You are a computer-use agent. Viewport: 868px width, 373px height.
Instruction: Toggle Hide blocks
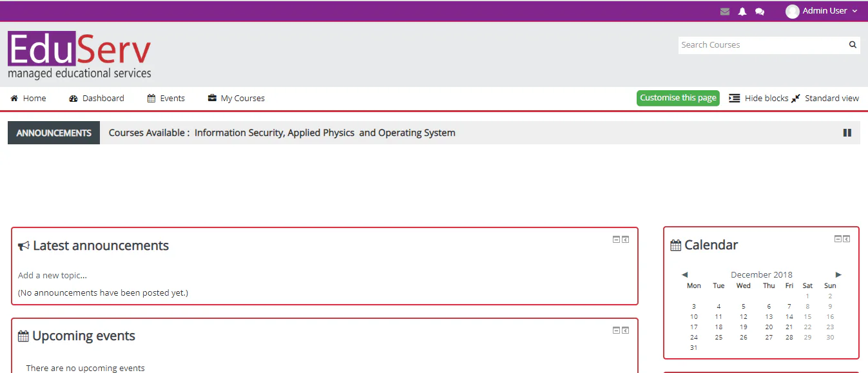point(758,98)
